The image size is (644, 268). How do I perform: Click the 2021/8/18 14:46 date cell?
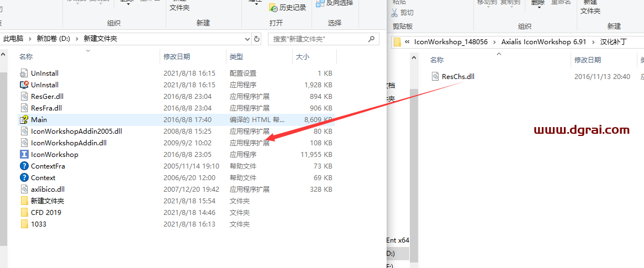189,213
